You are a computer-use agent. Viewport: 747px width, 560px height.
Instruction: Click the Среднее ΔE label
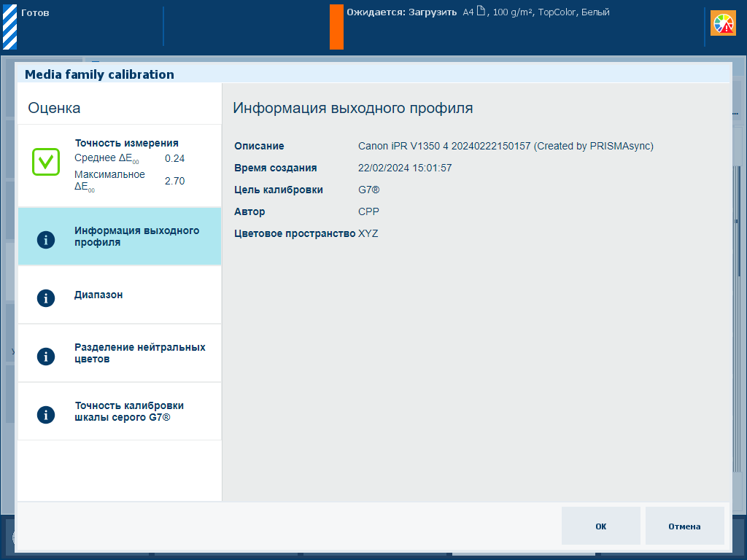click(x=107, y=158)
